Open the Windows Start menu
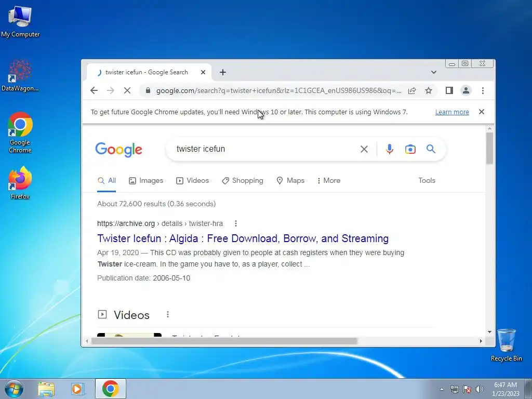This screenshot has height=399, width=532. 14,389
